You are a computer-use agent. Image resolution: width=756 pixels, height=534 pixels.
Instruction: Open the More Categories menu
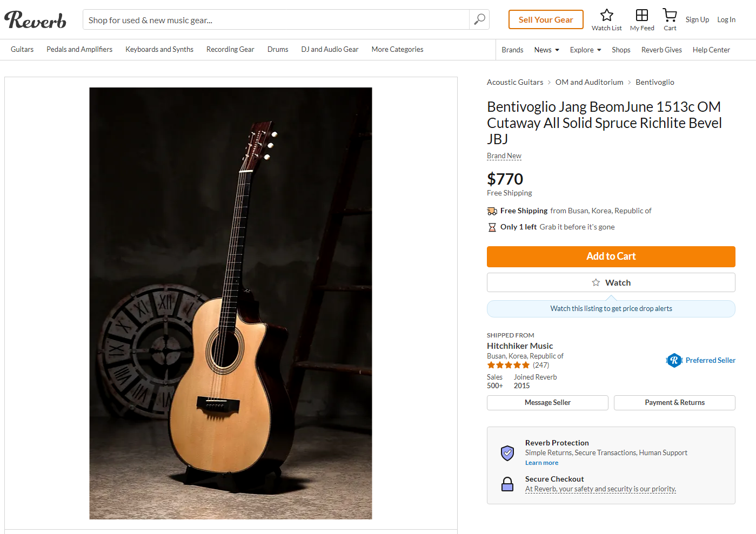[x=397, y=49]
